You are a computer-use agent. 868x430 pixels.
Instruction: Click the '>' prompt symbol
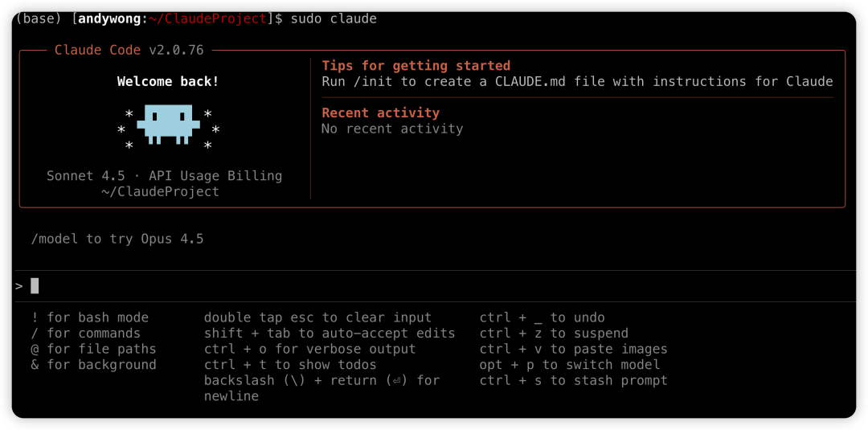click(18, 286)
